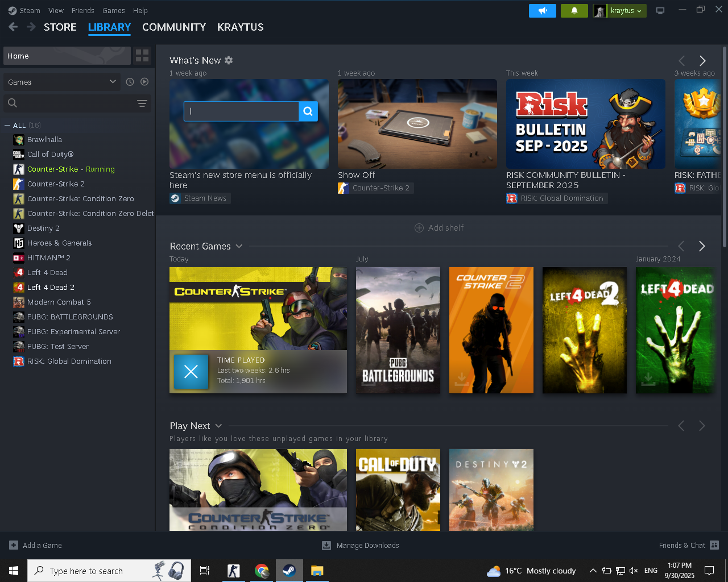Open the Games filter dropdown
This screenshot has height=582, width=728.
point(61,82)
